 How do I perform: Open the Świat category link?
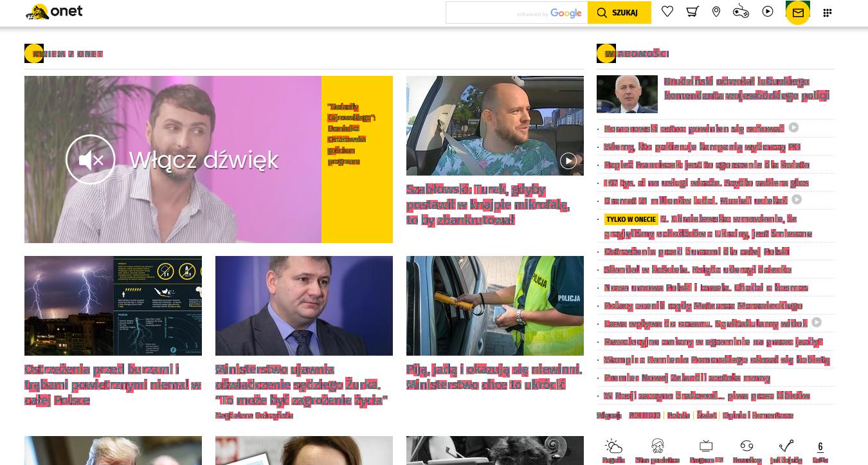click(x=707, y=415)
